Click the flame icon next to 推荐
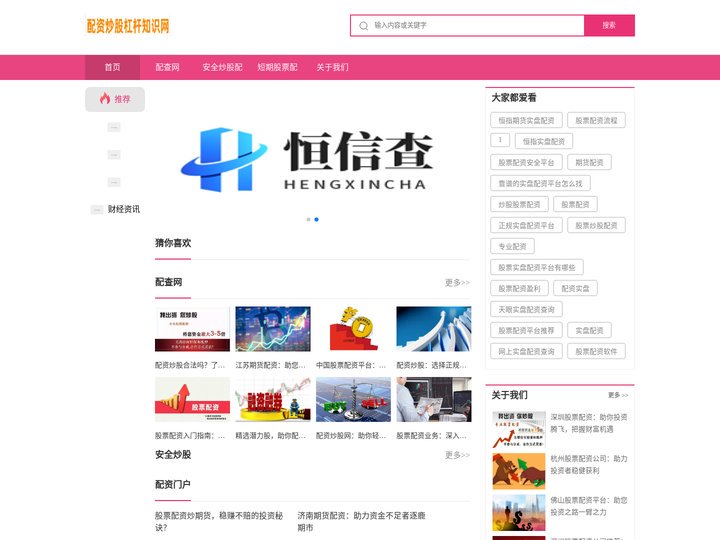720x540 pixels. pos(105,98)
